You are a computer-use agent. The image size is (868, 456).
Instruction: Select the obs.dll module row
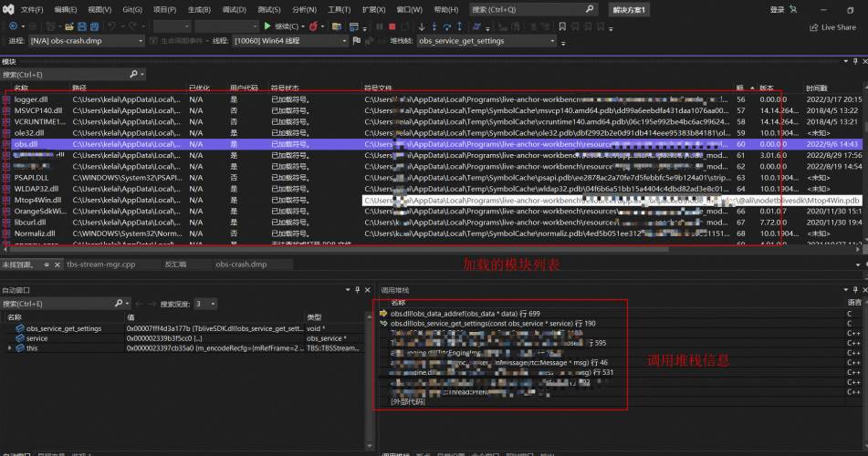click(x=433, y=144)
